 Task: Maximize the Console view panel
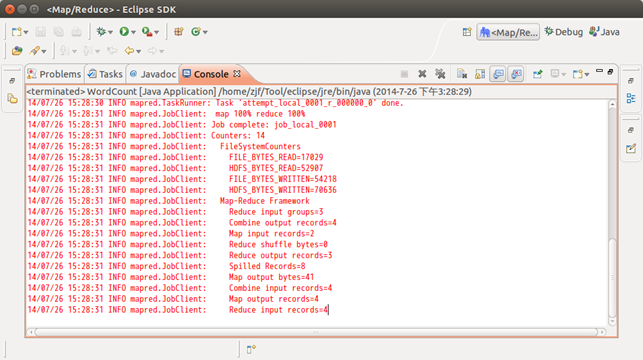pyautogui.click(x=610, y=72)
